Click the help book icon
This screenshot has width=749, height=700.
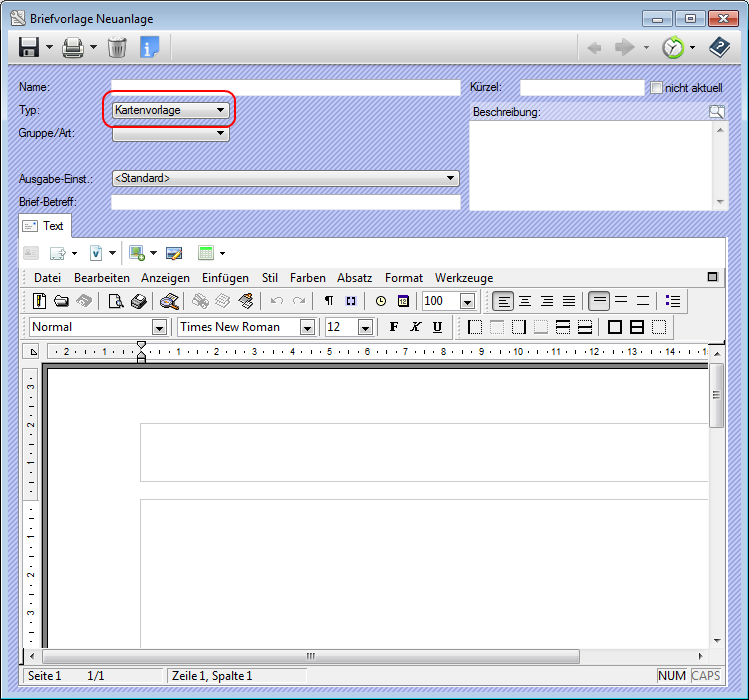point(719,47)
